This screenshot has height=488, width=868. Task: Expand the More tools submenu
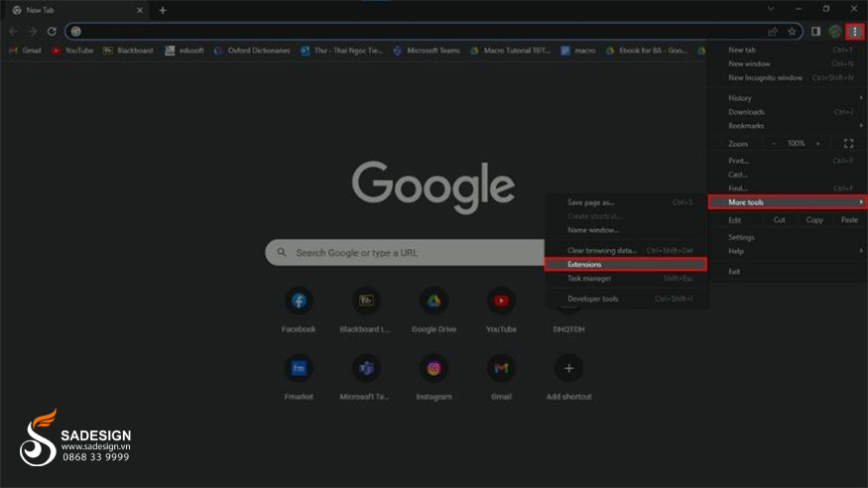coord(788,202)
